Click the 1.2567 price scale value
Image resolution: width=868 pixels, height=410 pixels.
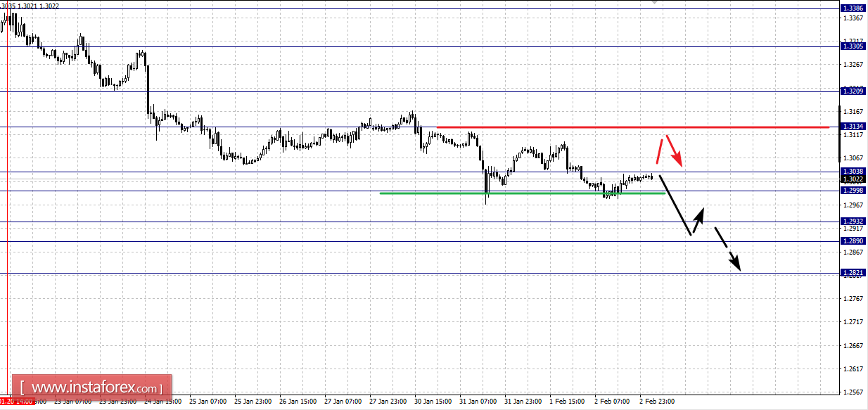pos(853,392)
